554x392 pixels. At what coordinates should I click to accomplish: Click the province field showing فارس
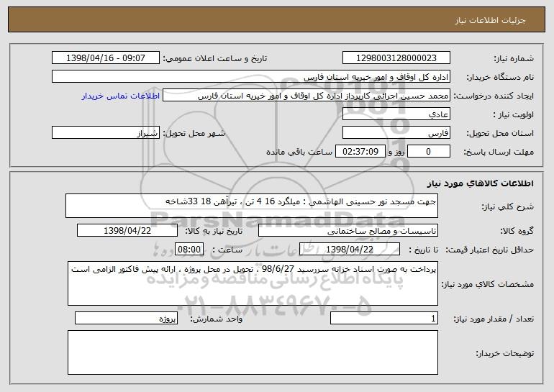[396, 133]
